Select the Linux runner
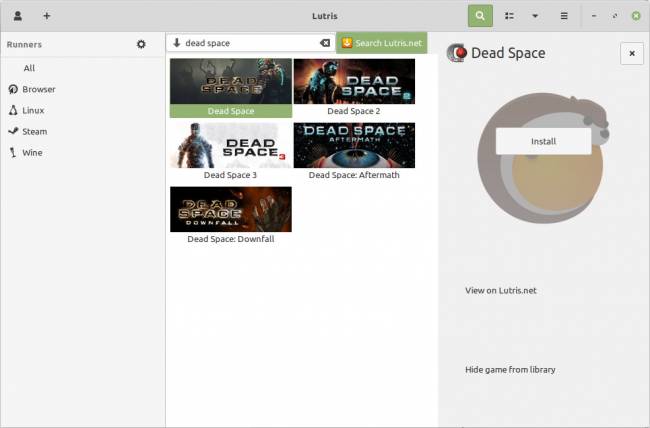 tap(82, 110)
